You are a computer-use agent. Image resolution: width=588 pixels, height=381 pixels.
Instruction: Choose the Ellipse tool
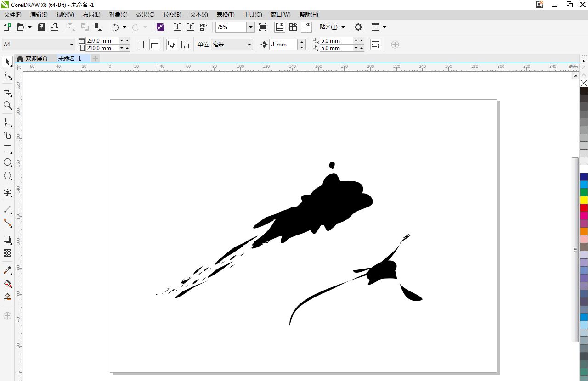pos(7,162)
